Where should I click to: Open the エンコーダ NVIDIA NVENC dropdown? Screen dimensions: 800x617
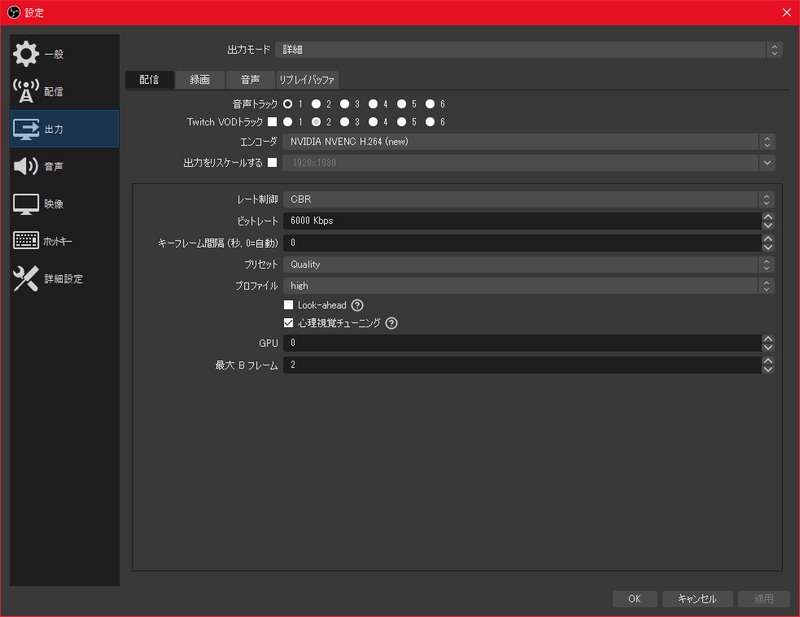pos(529,142)
